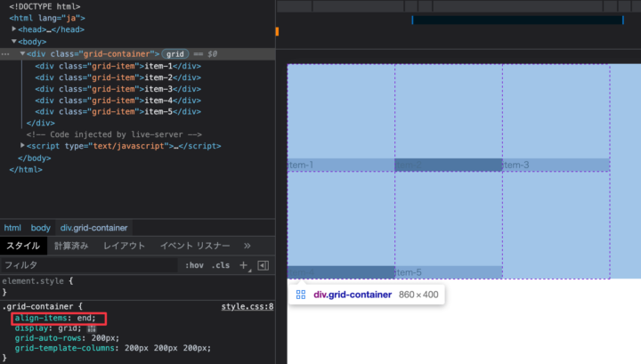641x364 pixels.
Task: Select the live-server comment node
Action: coord(114,134)
